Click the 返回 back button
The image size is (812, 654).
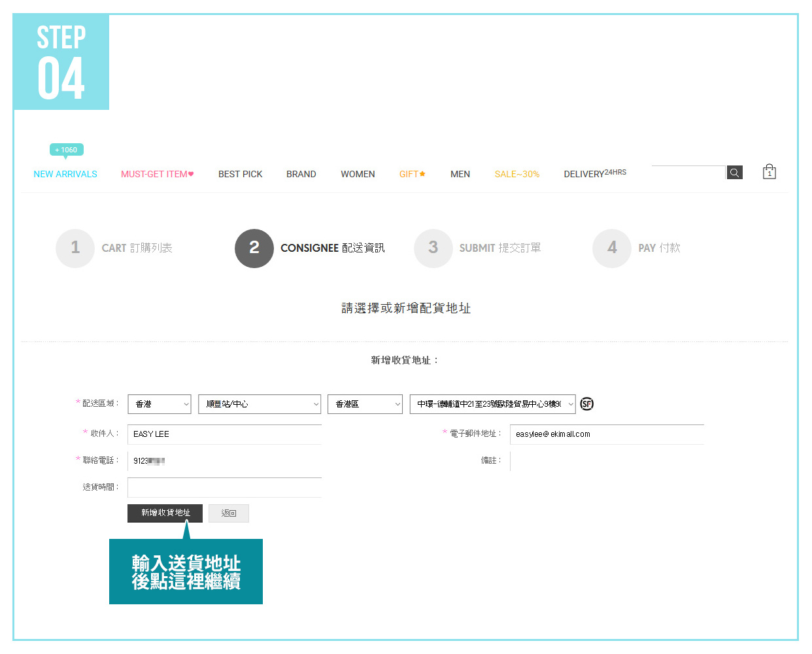229,513
